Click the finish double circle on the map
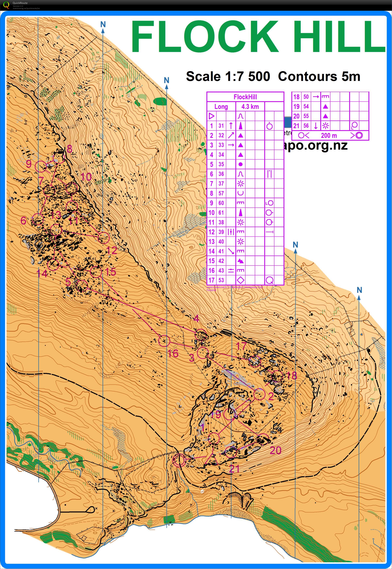 [x=179, y=460]
